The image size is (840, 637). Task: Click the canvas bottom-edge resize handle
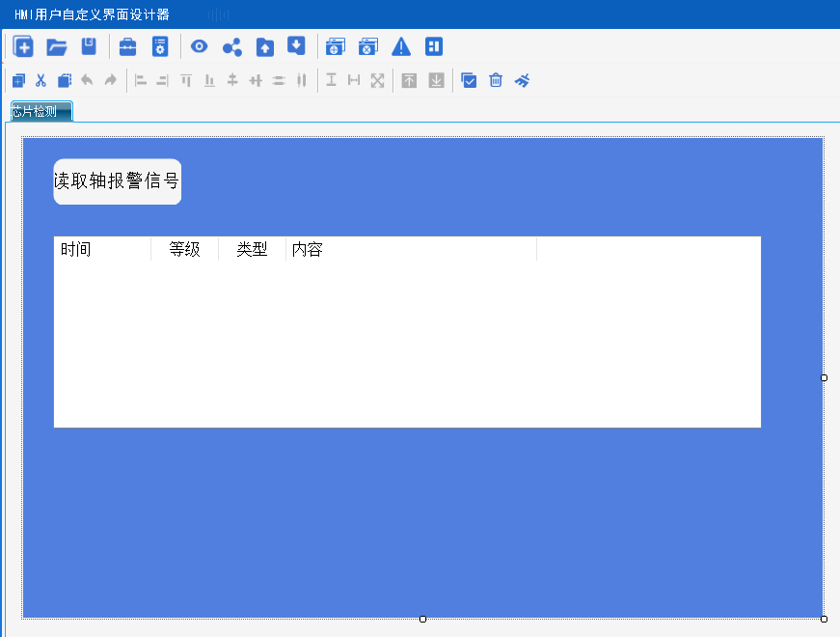(422, 620)
